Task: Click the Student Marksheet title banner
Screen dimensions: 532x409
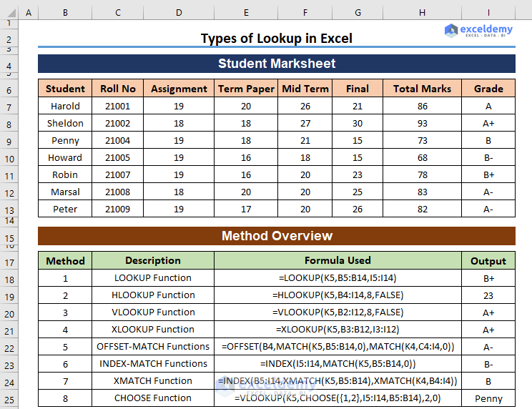Action: (x=276, y=64)
